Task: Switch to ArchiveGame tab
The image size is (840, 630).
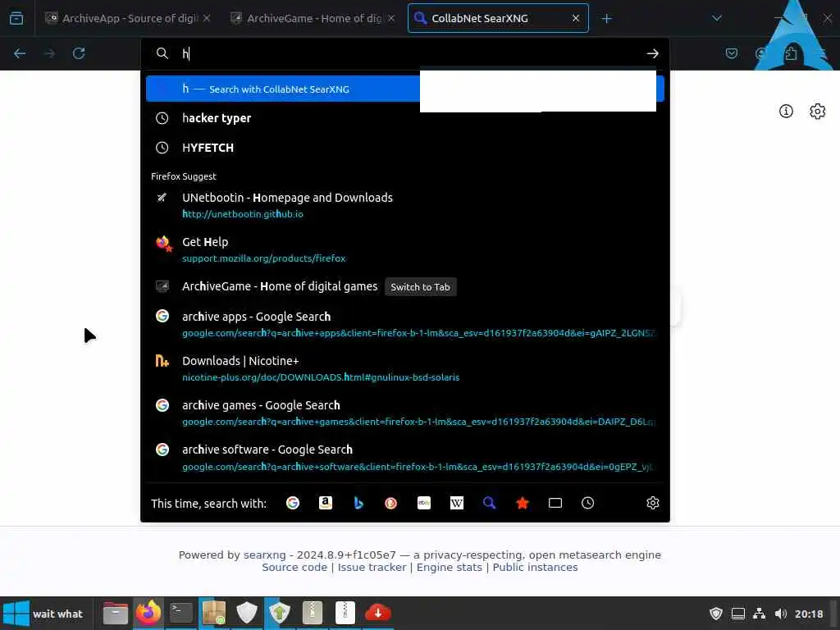Action: pyautogui.click(x=313, y=18)
